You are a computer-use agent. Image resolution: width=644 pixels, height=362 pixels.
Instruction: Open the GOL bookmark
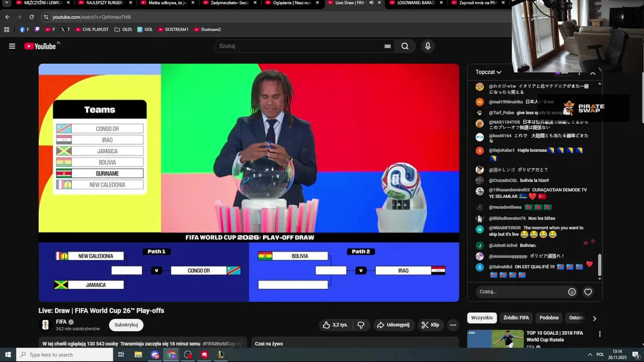pos(145,29)
